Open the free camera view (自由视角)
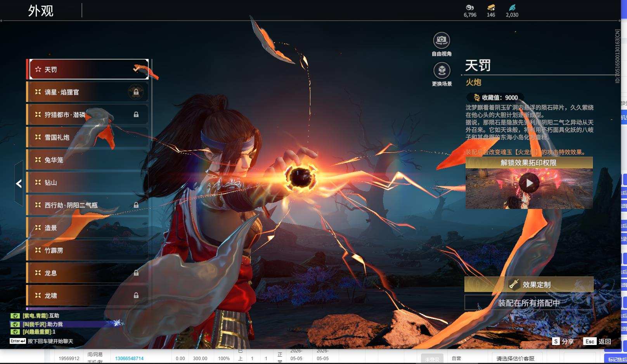627x364 pixels. point(442,40)
